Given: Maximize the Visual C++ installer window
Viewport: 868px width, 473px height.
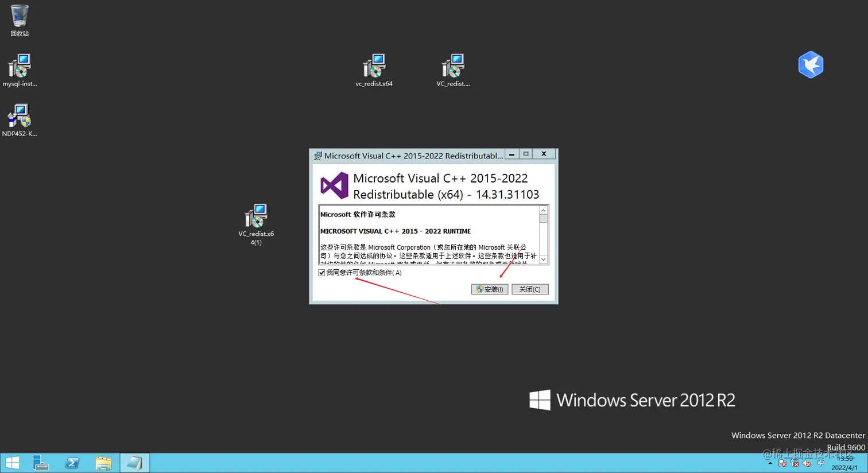Looking at the screenshot, I should coord(525,154).
